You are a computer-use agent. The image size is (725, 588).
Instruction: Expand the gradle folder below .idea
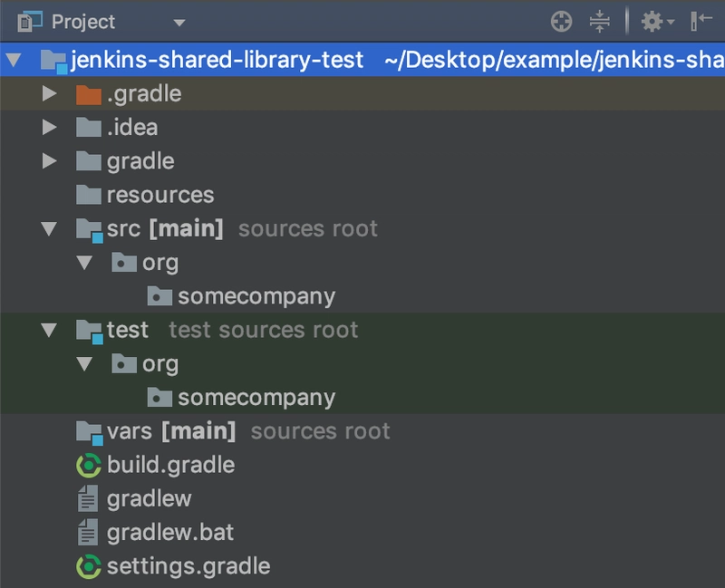click(x=49, y=161)
